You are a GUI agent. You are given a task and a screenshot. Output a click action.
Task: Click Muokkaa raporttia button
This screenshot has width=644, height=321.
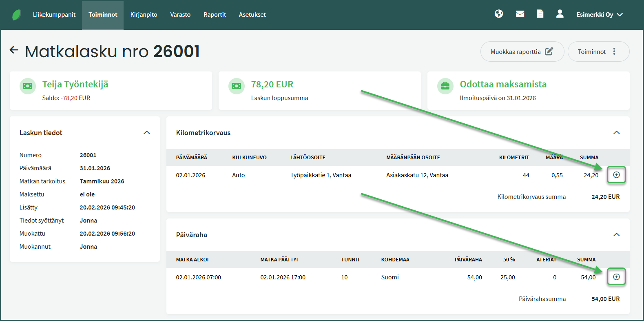click(522, 51)
